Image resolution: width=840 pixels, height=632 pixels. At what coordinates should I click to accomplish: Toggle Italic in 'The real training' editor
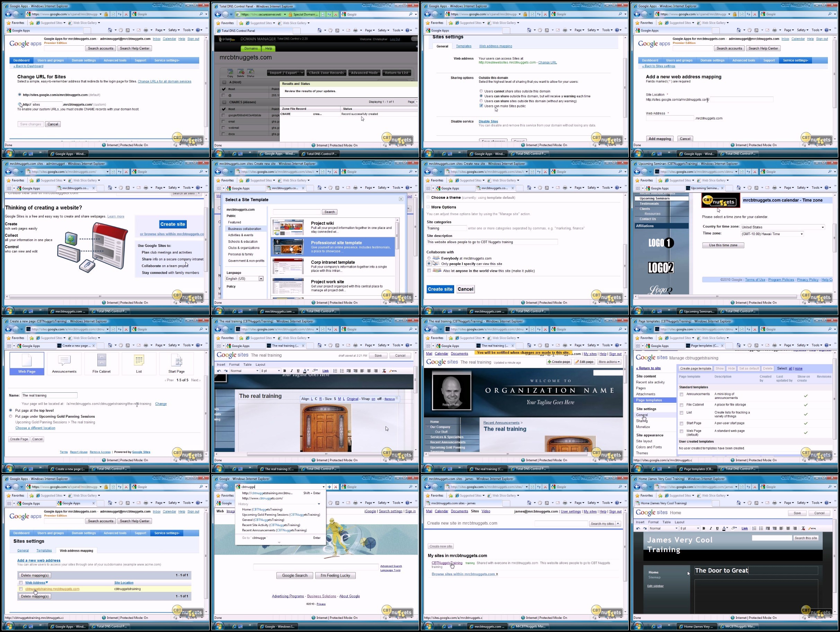[x=291, y=371]
